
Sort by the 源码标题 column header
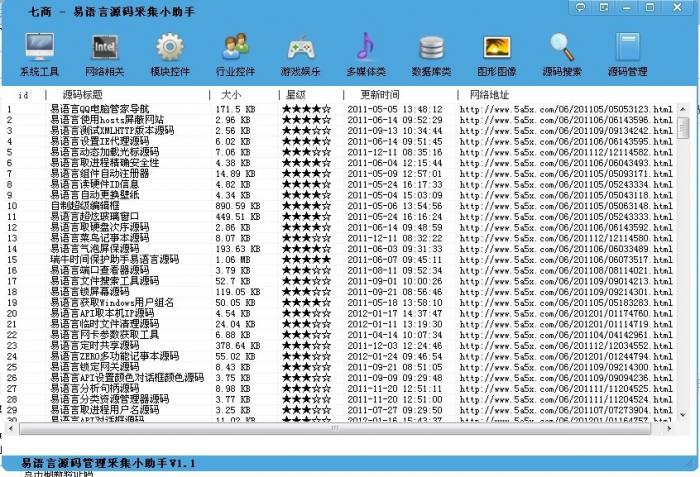(83, 95)
